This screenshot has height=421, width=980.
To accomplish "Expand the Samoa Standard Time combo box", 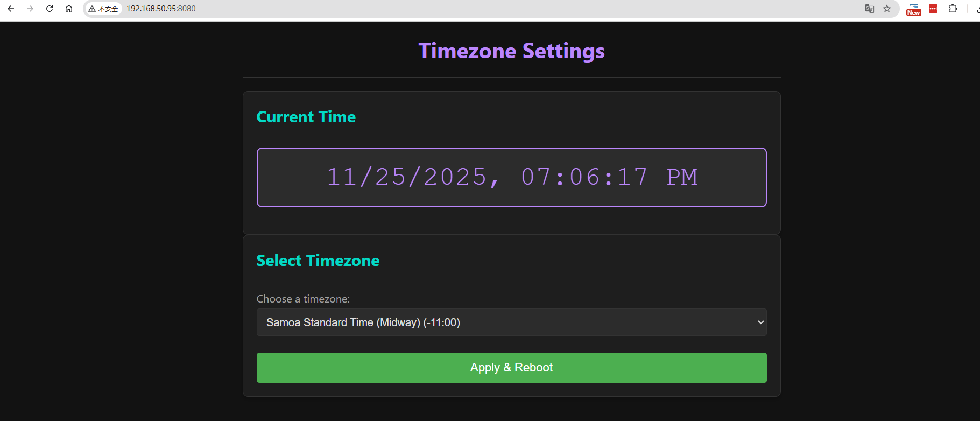I will (511, 322).
